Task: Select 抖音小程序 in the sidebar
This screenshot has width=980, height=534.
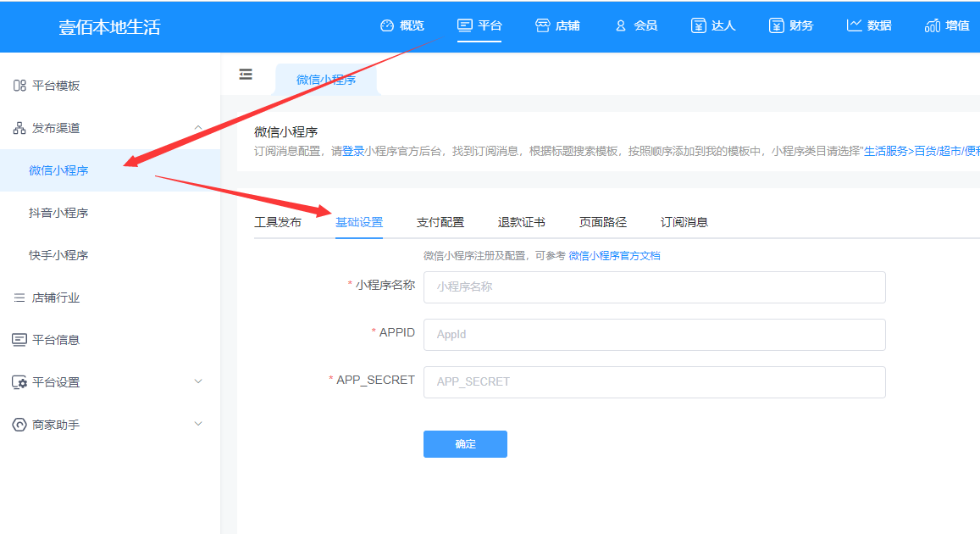Action: [110, 213]
